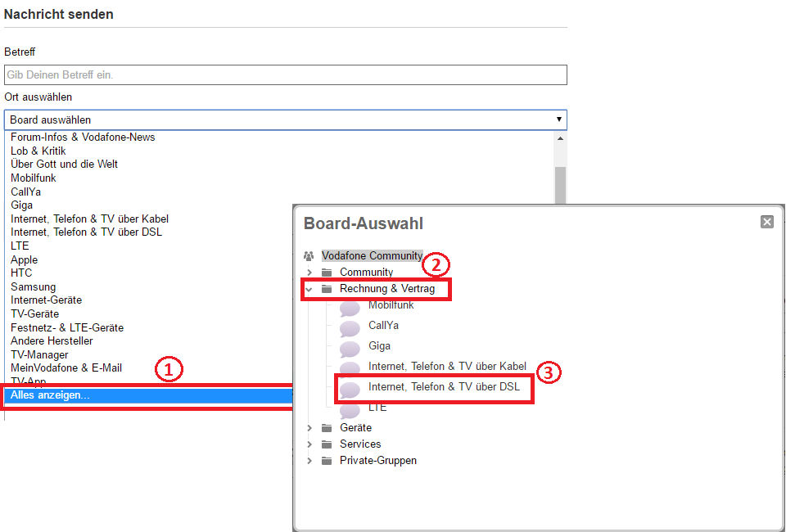Expand the Private-Gruppen folder chevron
The width and height of the screenshot is (786, 532).
pyautogui.click(x=309, y=461)
